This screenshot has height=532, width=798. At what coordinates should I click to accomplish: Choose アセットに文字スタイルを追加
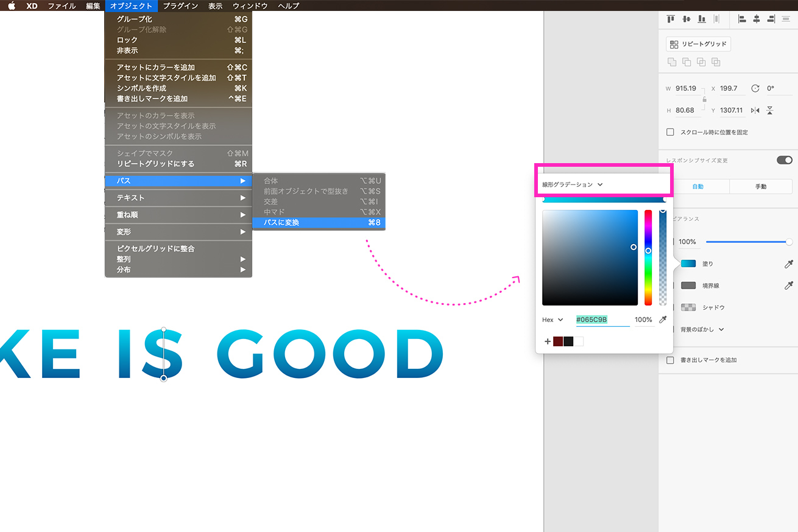tap(178, 78)
